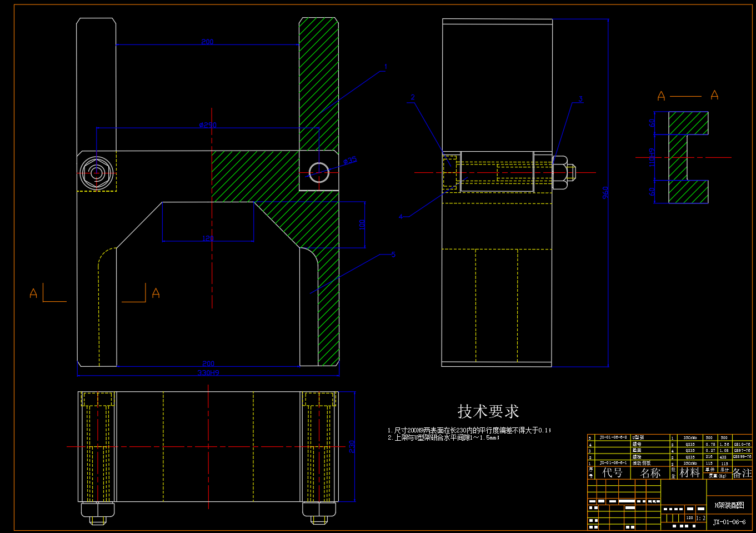Select the 110H9 dimension in section A-A
The image size is (756, 533).
[652, 157]
